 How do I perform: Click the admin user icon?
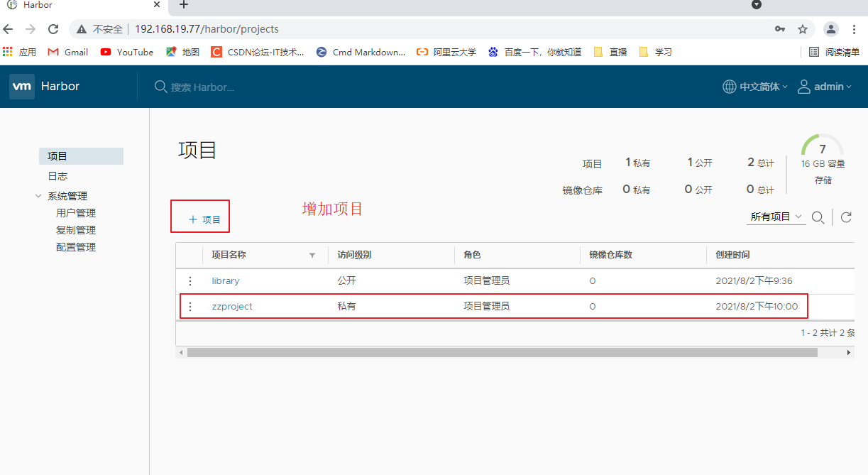pos(804,87)
